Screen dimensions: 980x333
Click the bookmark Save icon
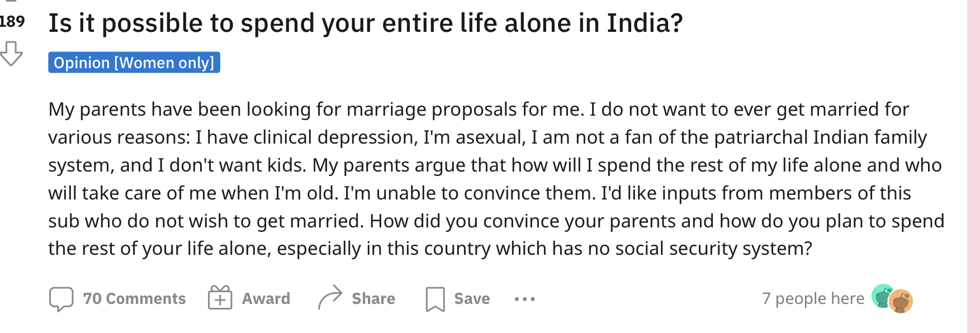pyautogui.click(x=435, y=299)
